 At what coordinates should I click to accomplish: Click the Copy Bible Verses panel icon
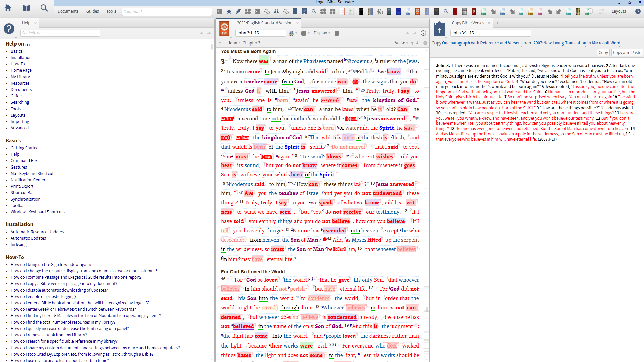tap(439, 29)
